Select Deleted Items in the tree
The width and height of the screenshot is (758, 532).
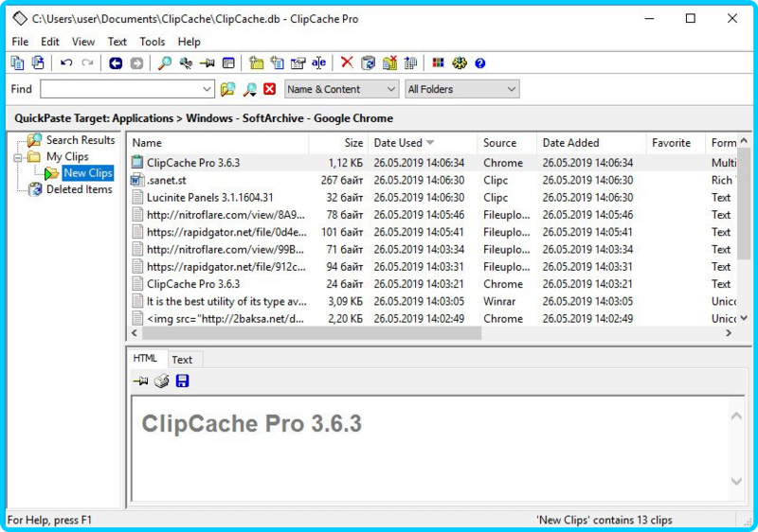pyautogui.click(x=80, y=189)
